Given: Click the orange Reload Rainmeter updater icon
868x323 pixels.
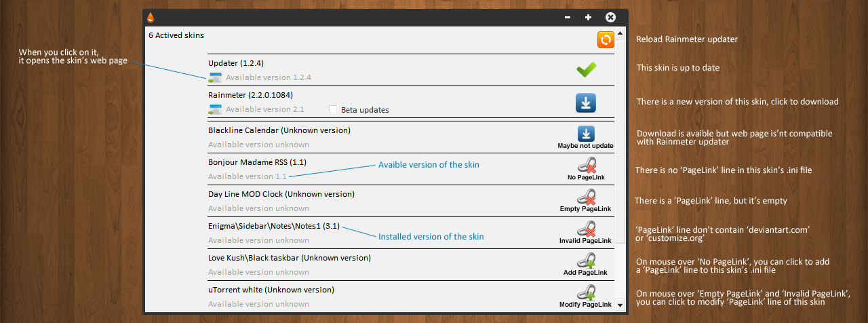Looking at the screenshot, I should point(606,39).
